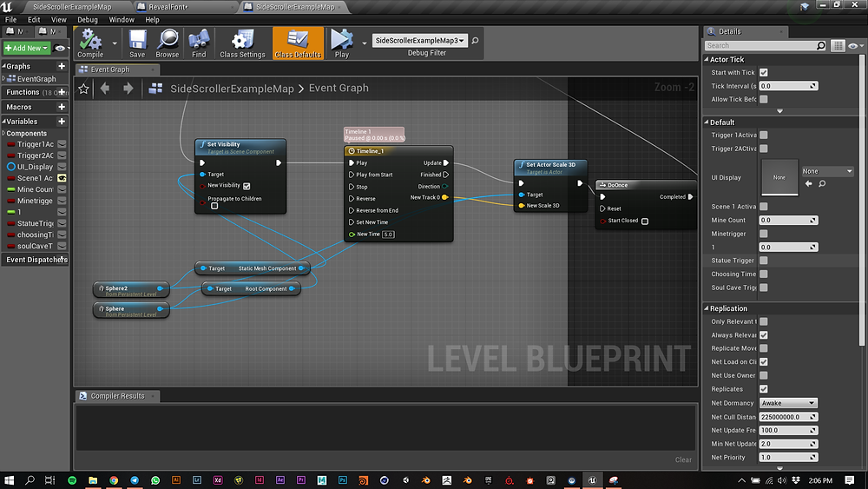
Task: Enable Allow Tick Before Begin Play
Action: click(x=763, y=99)
